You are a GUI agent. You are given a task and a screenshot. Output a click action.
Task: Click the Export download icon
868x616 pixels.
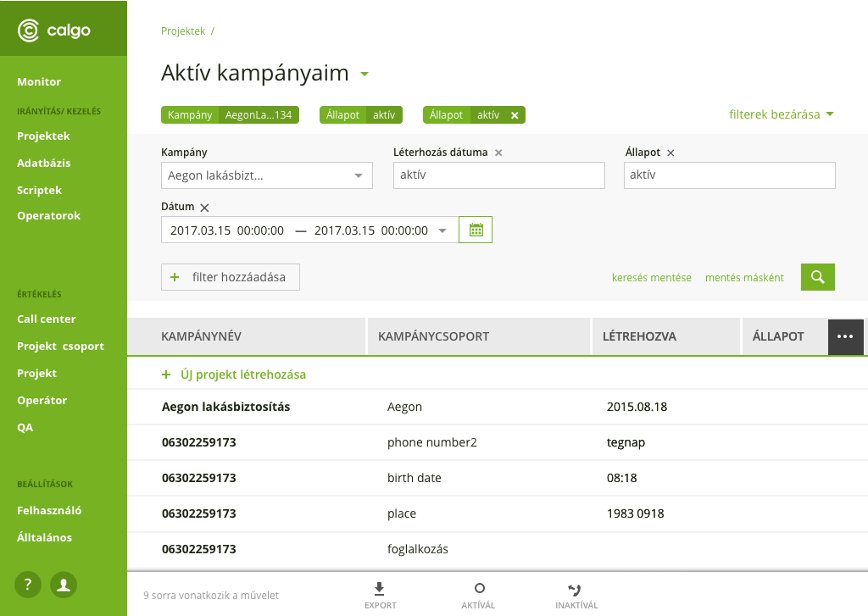coord(380,589)
